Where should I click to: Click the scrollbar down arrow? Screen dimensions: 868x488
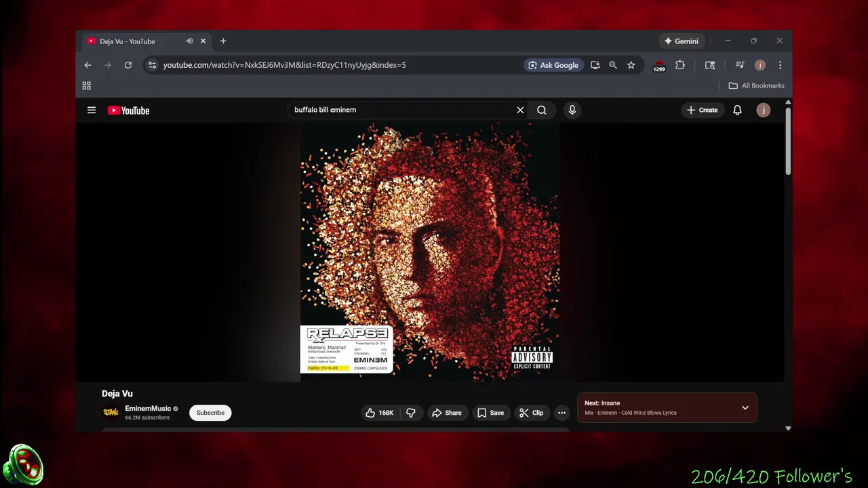[x=788, y=428]
